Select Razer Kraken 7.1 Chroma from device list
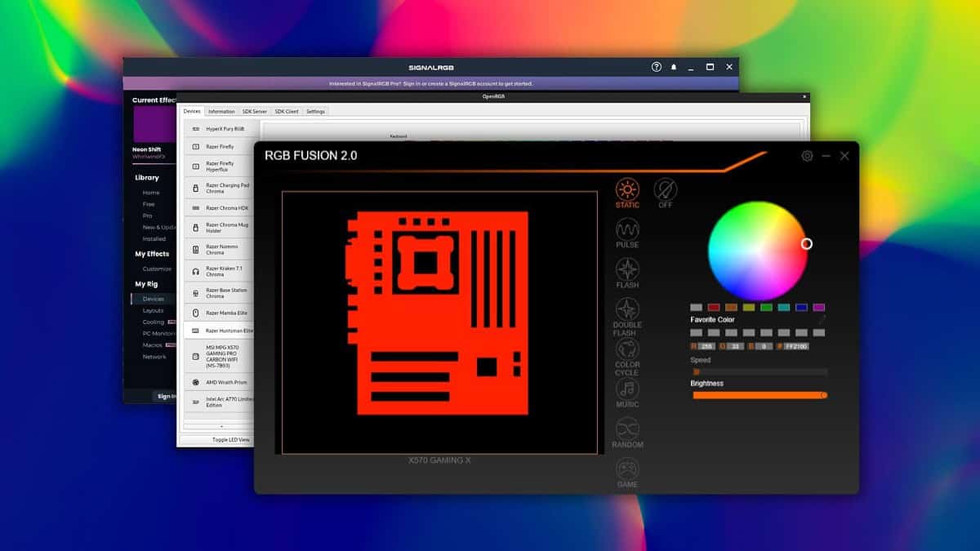This screenshot has width=980, height=551. click(221, 270)
